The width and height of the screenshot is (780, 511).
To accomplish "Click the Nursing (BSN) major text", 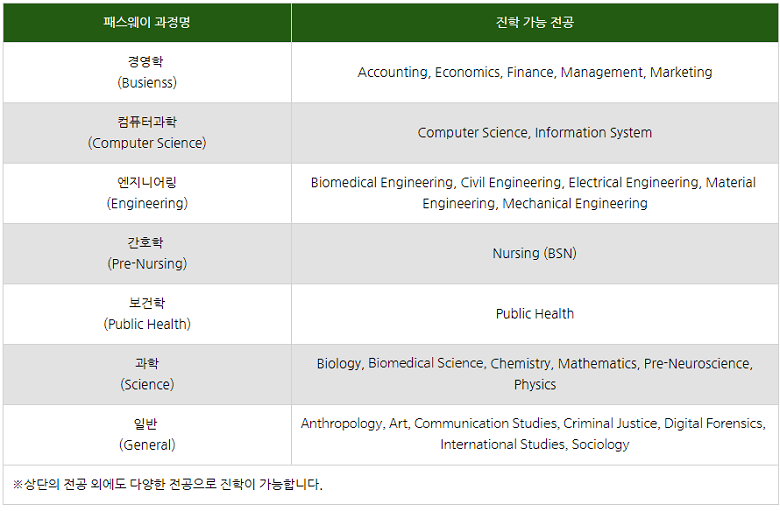I will pos(534,253).
